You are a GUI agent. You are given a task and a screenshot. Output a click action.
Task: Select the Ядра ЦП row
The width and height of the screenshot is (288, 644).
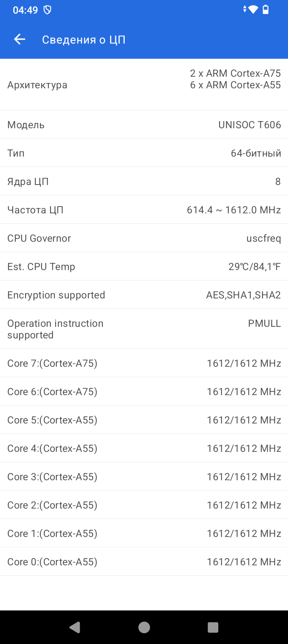(144, 181)
